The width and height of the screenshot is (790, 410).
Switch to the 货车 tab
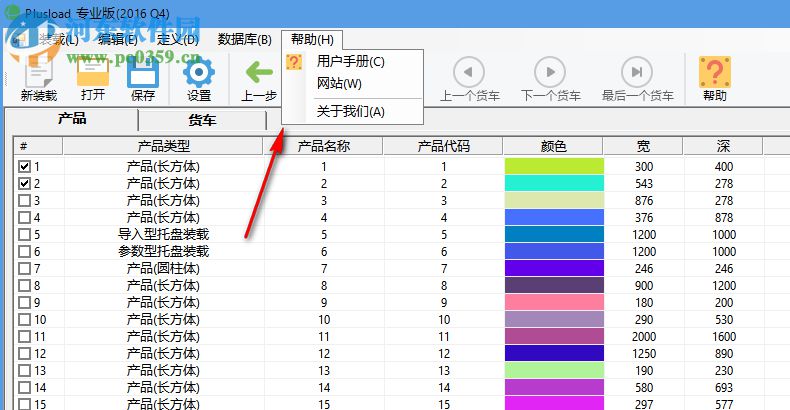pos(202,120)
